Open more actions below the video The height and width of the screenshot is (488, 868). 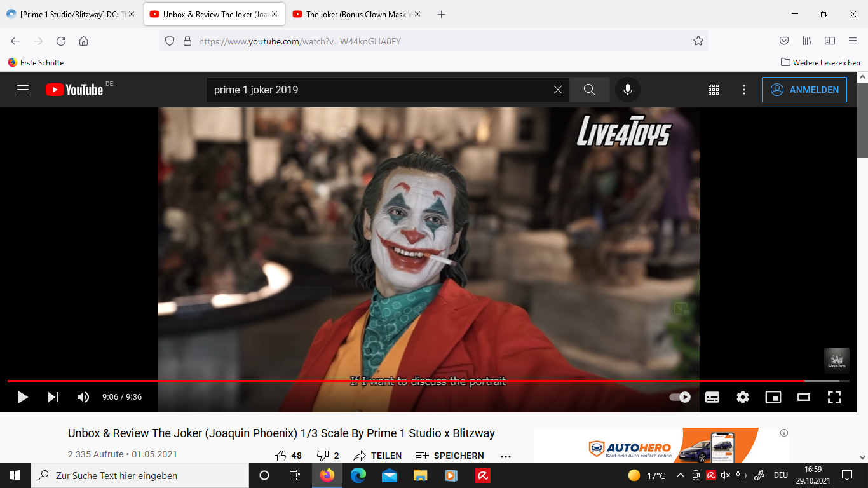pyautogui.click(x=506, y=456)
